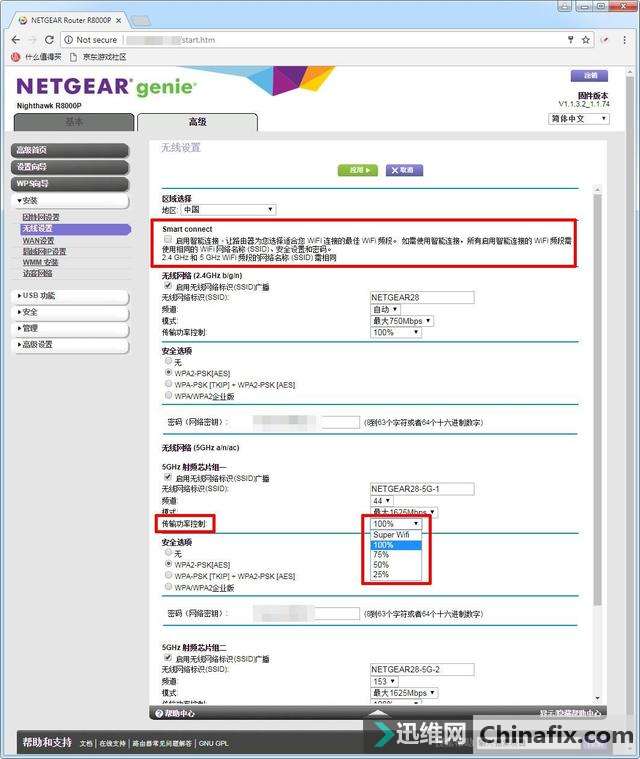This screenshot has width=640, height=759.
Task: Click the 注销 logout button
Action: [x=589, y=76]
